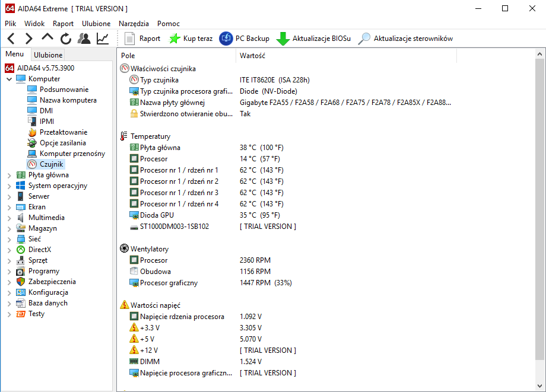Click the Komputer przenośny laptop icon
The width and height of the screenshot is (546, 392).
(32, 154)
